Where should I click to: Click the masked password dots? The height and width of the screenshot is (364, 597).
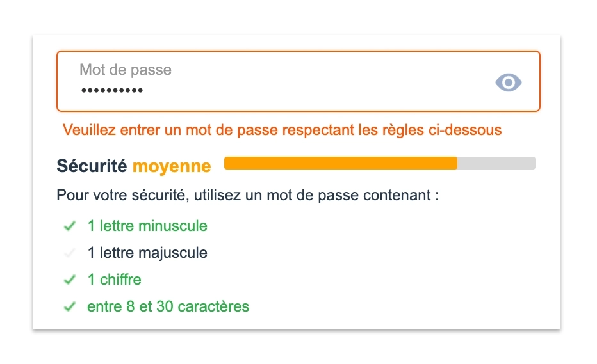pos(112,91)
